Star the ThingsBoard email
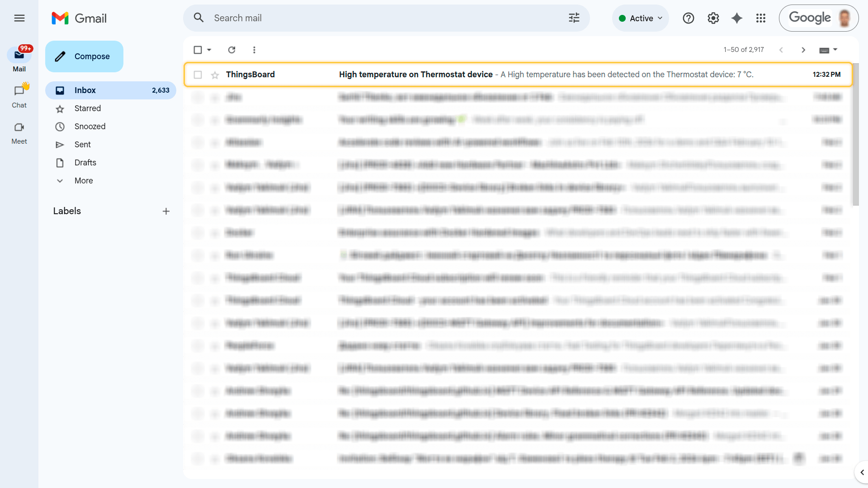 pos(215,75)
